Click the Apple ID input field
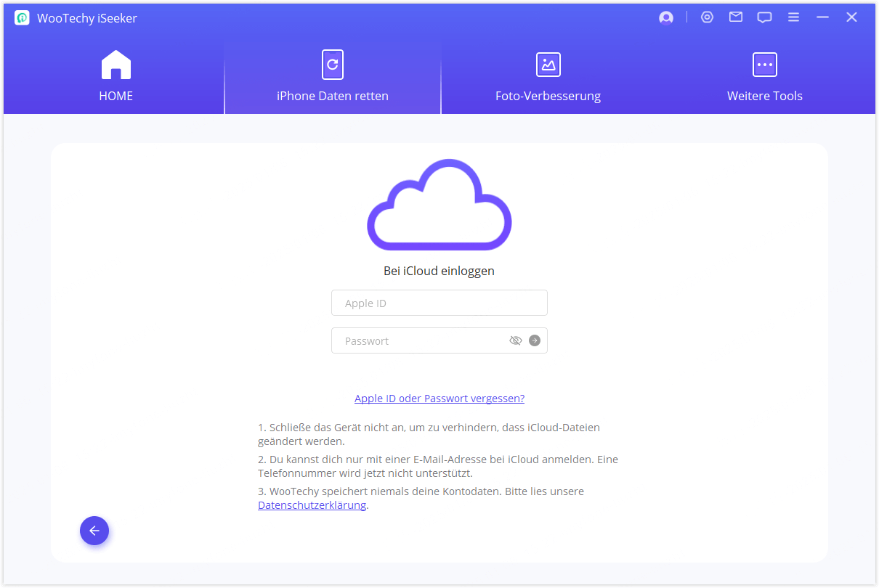 click(x=439, y=303)
